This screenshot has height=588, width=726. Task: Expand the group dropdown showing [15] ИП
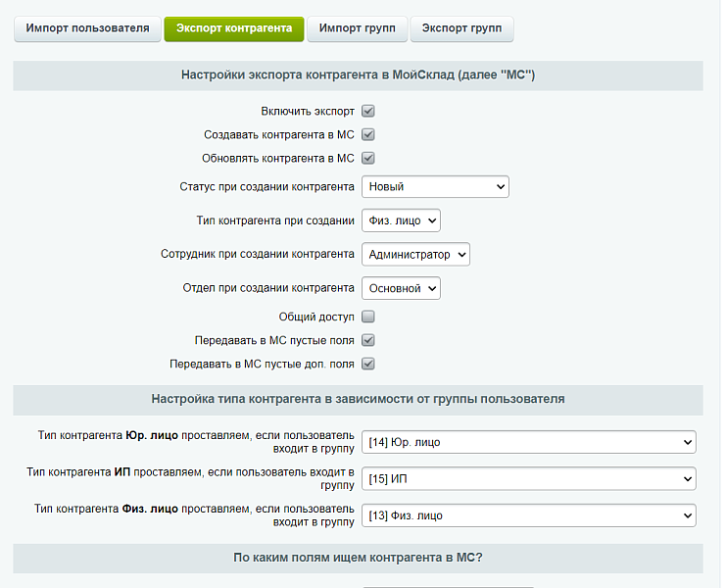coord(528,478)
